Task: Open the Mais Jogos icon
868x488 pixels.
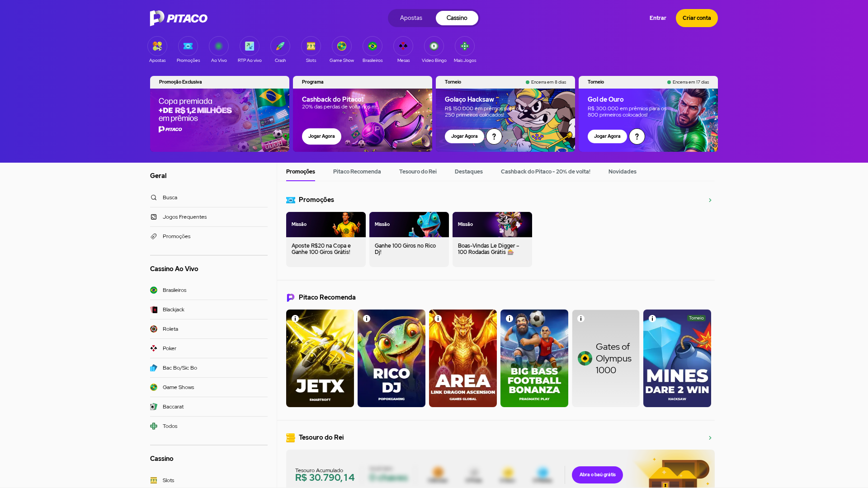Action: tap(465, 46)
